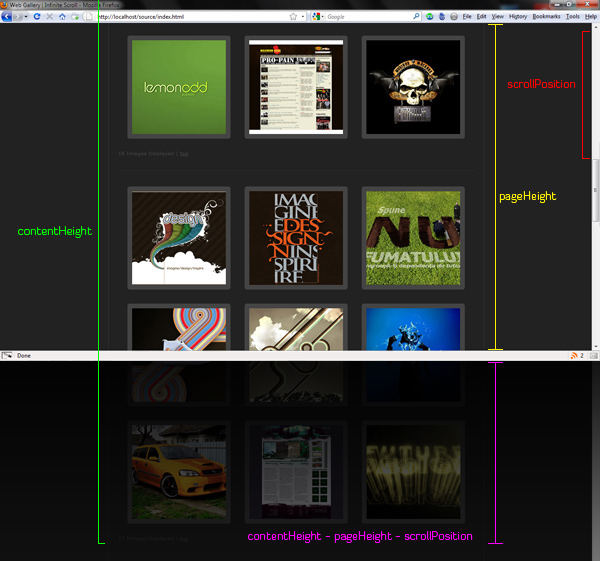Open the clouds and stripes thumbnail
Viewport: 600px width, 561px height.
click(296, 328)
